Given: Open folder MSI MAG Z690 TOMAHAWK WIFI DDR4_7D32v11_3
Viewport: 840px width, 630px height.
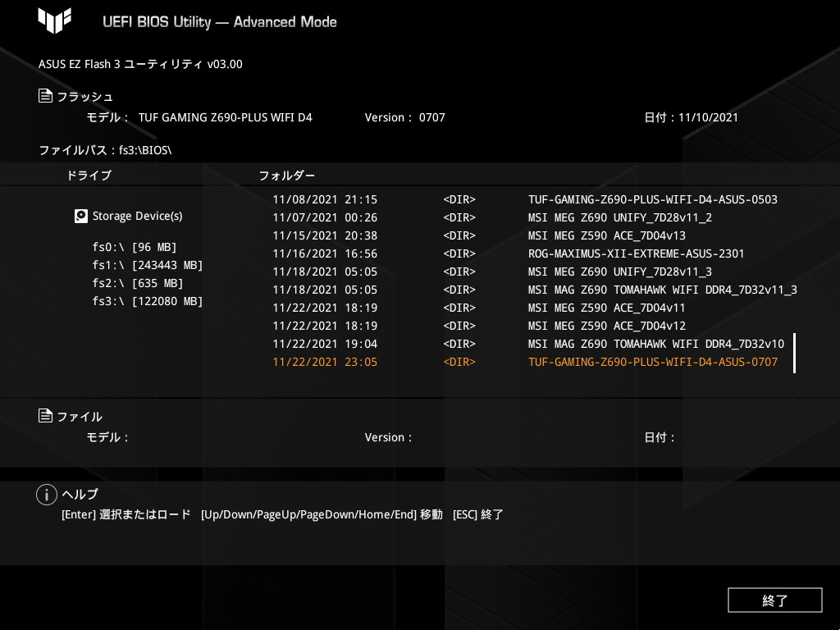Looking at the screenshot, I should point(663,290).
